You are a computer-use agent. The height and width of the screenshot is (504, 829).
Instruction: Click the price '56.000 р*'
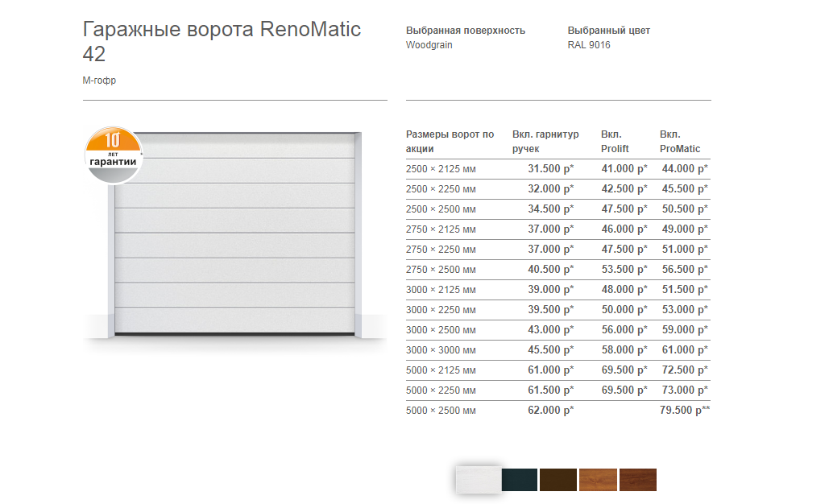624,329
